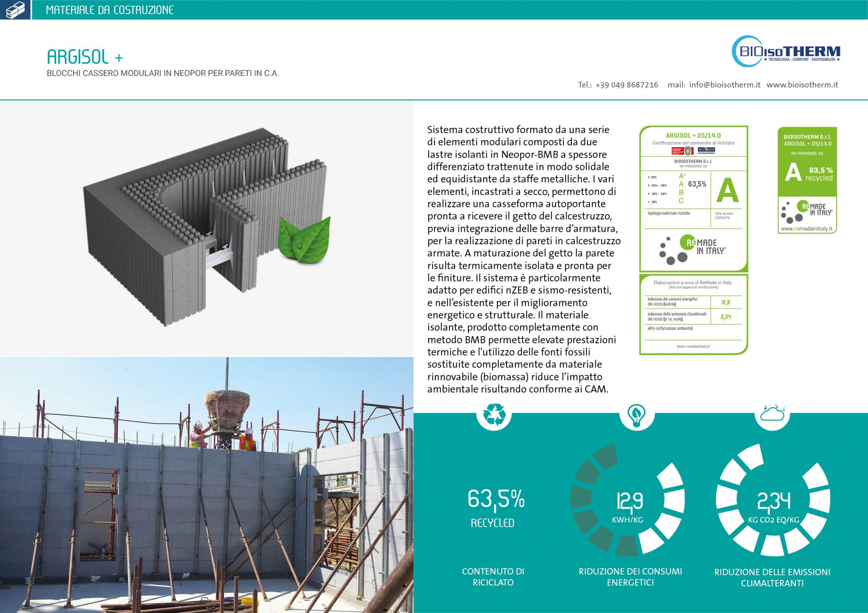Viewport: 868px width, 613px height.
Task: Click www.remadeinitaly.it at bottom of large certificate
Action: click(693, 346)
